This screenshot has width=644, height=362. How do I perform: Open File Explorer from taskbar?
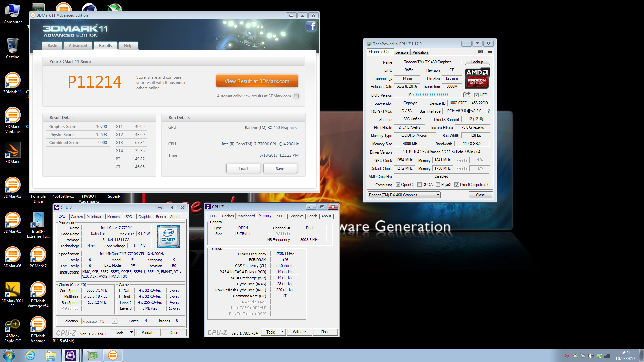(51, 355)
